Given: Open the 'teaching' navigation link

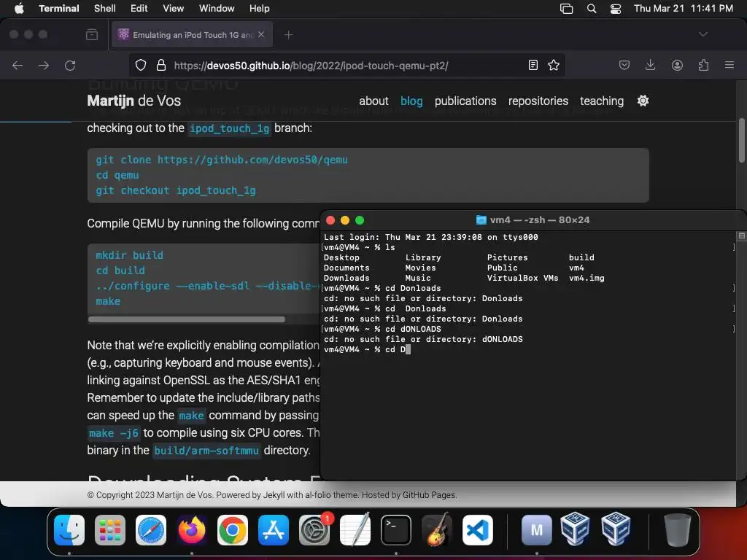Looking at the screenshot, I should [x=602, y=101].
